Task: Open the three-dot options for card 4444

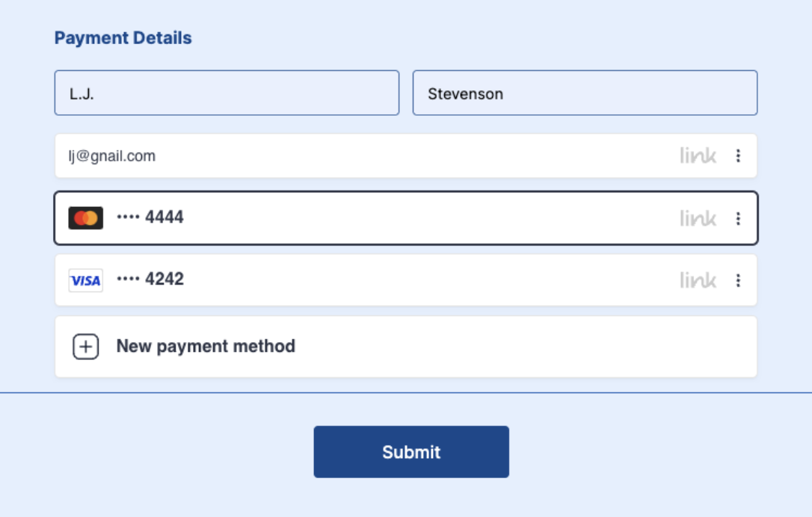Action: [x=738, y=218]
